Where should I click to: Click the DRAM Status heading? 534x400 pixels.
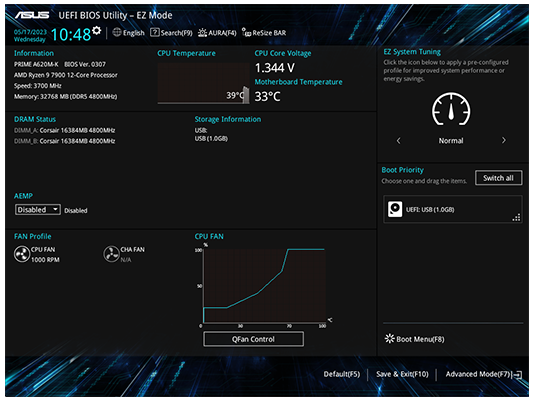point(35,119)
